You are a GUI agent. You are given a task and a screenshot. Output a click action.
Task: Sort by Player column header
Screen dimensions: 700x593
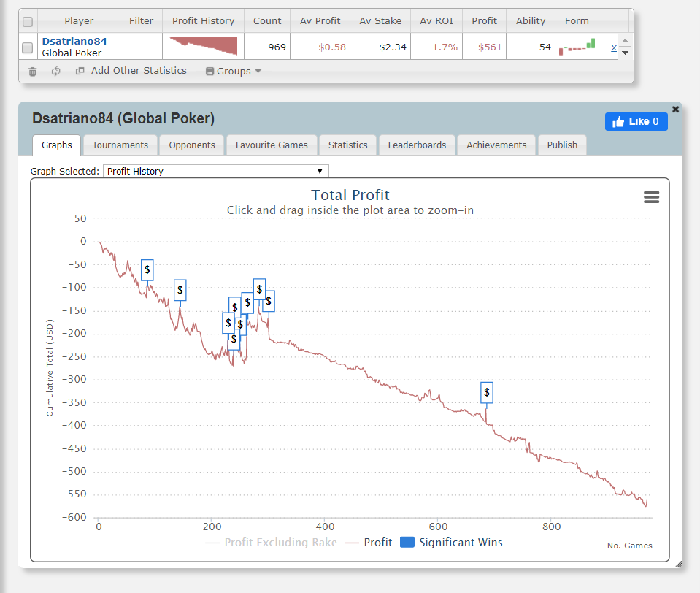[x=79, y=21]
